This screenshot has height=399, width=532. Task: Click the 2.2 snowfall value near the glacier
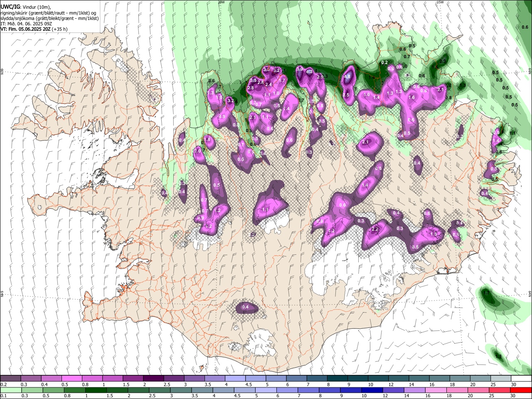(x=375, y=229)
